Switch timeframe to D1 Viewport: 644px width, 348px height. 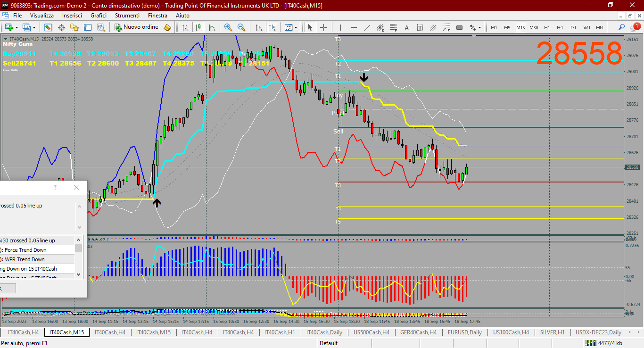[573, 27]
